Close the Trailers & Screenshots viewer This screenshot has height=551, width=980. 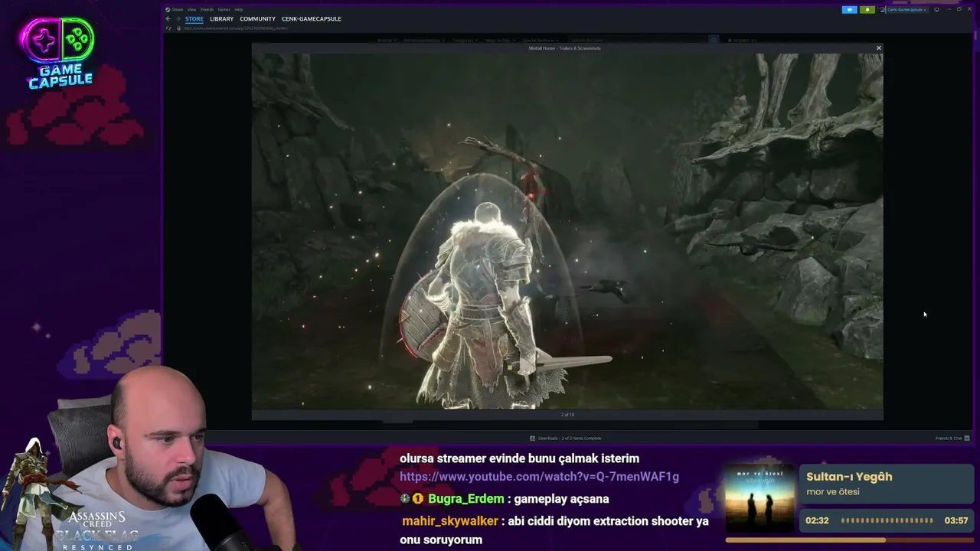[878, 48]
